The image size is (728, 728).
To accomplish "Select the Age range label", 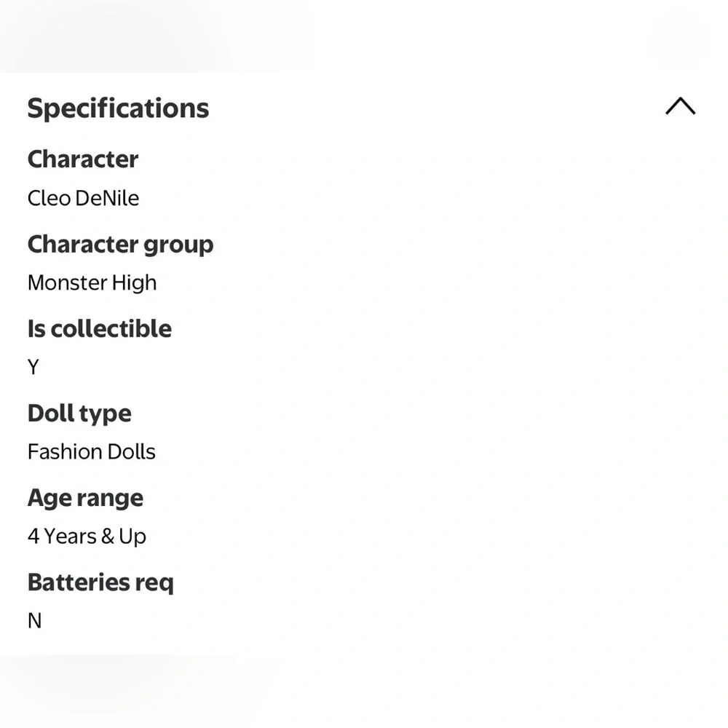I will point(85,498).
